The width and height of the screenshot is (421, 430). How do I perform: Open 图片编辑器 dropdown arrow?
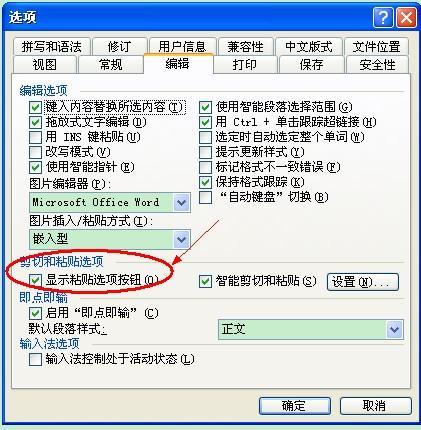[181, 202]
